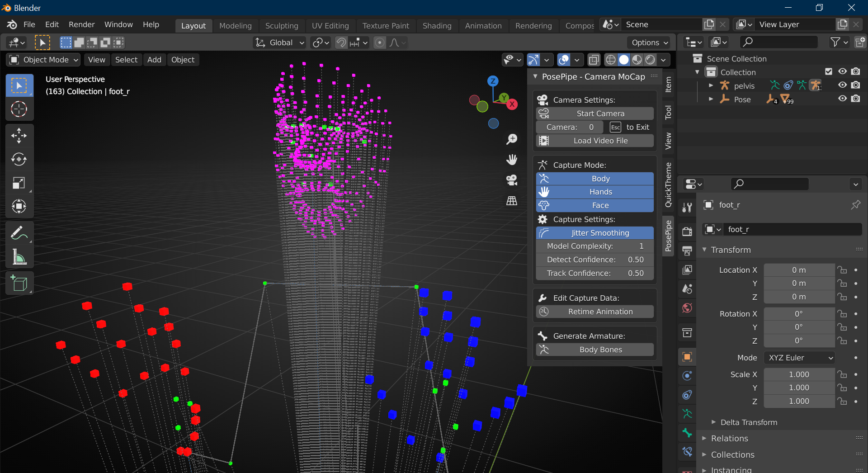Open the Output properties tab icon

687,250
